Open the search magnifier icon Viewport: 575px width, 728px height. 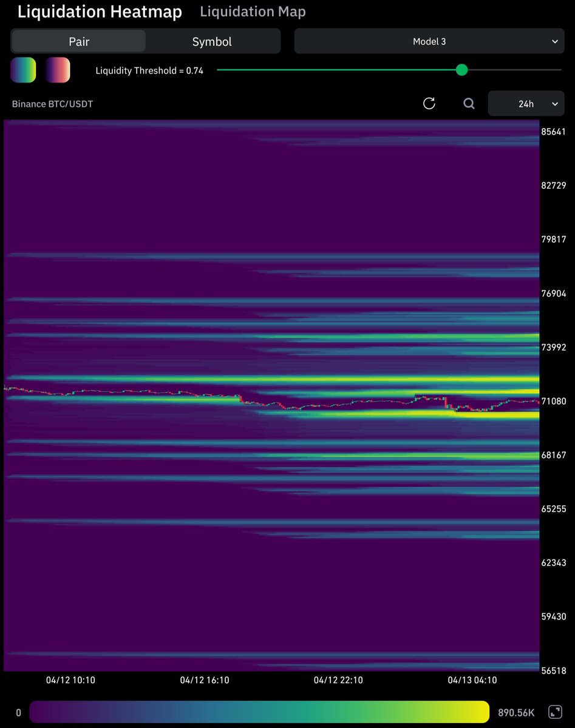tap(469, 104)
